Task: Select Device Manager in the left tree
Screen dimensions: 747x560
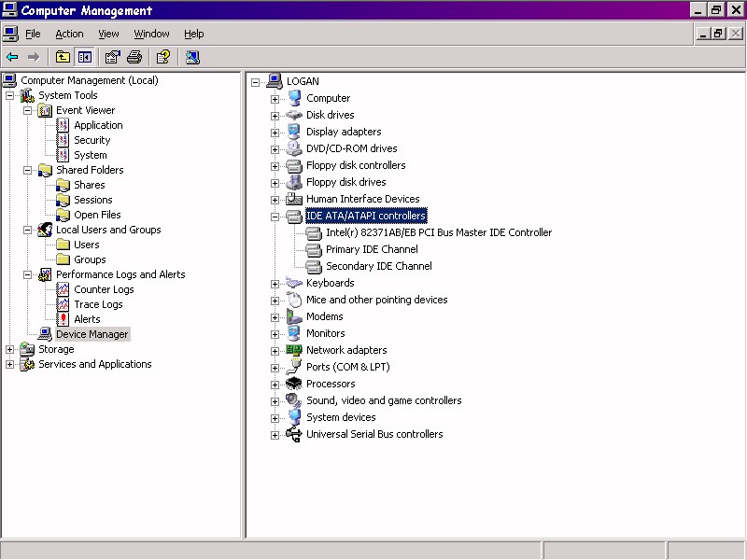Action: (x=92, y=334)
